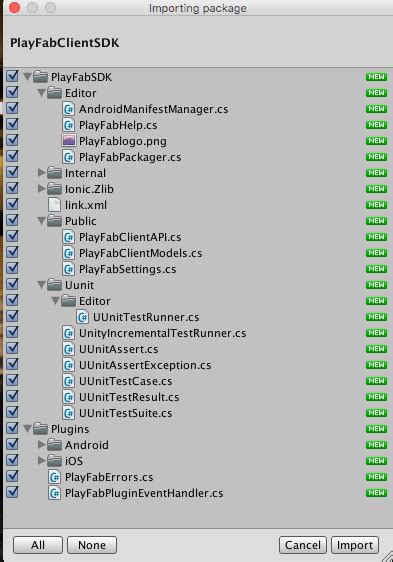Toggle the UUnitTestRunner.cs checkbox
The image size is (393, 562).
[12, 316]
